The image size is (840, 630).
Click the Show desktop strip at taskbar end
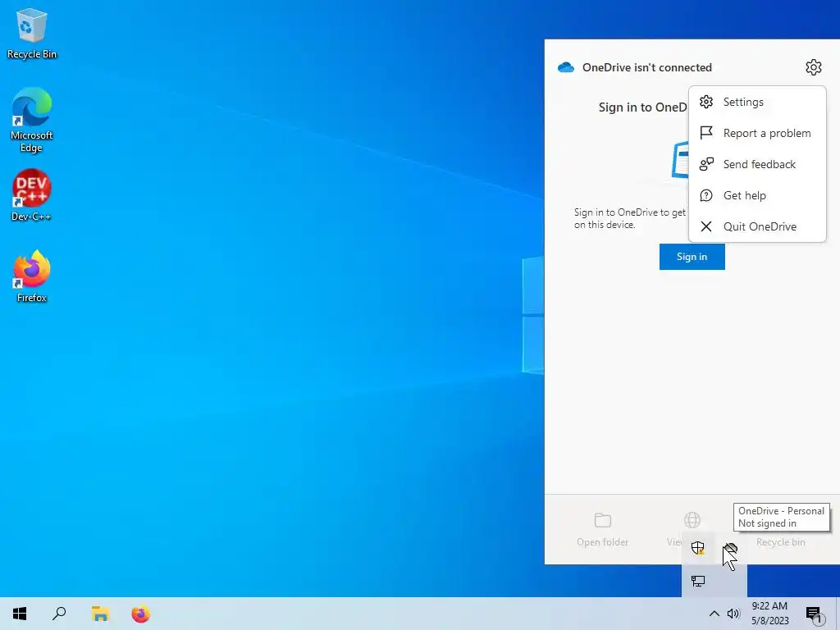coord(838,614)
